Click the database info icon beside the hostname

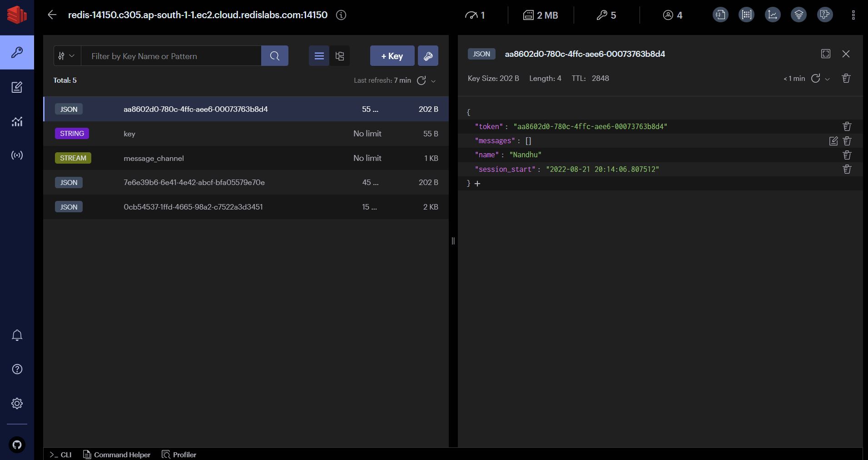point(341,15)
